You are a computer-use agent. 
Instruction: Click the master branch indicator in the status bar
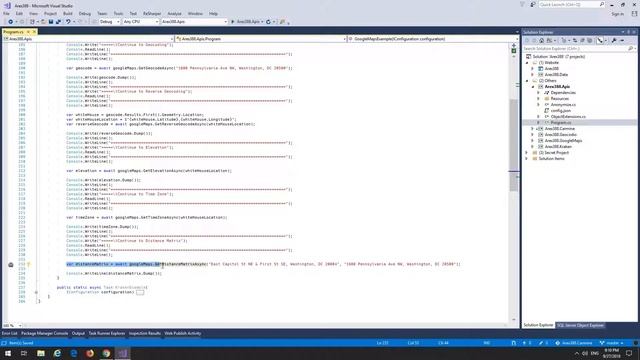tap(611, 343)
